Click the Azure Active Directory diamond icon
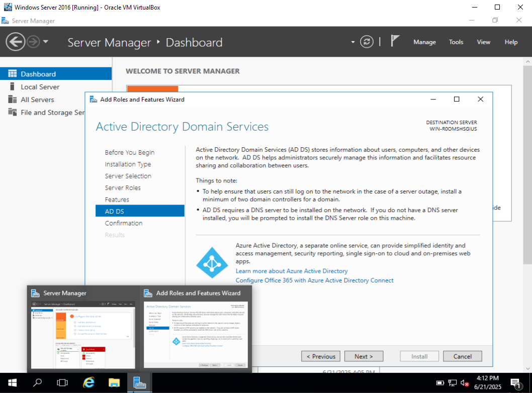532x393 pixels. point(212,263)
